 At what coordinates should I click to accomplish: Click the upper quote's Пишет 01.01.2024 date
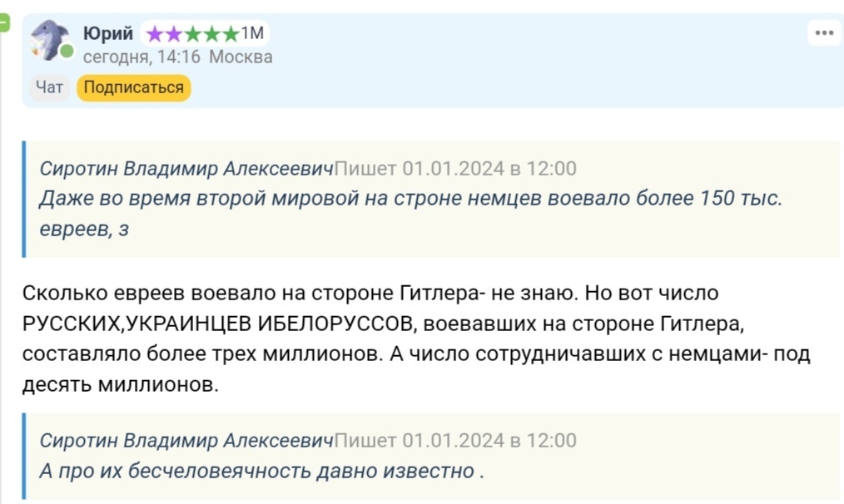click(455, 169)
